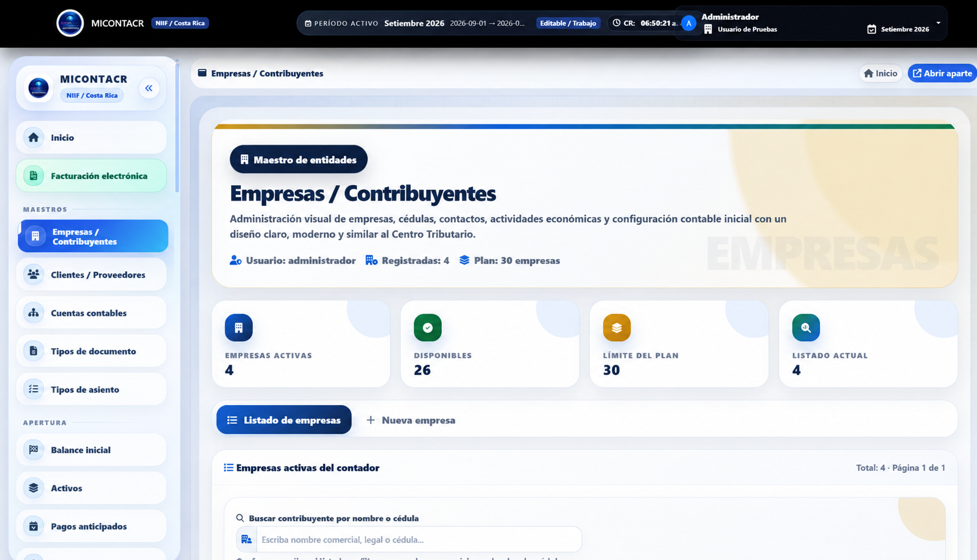Image resolution: width=977 pixels, height=560 pixels.
Task: Click the Tipos de asiento list icon
Action: coord(34,389)
